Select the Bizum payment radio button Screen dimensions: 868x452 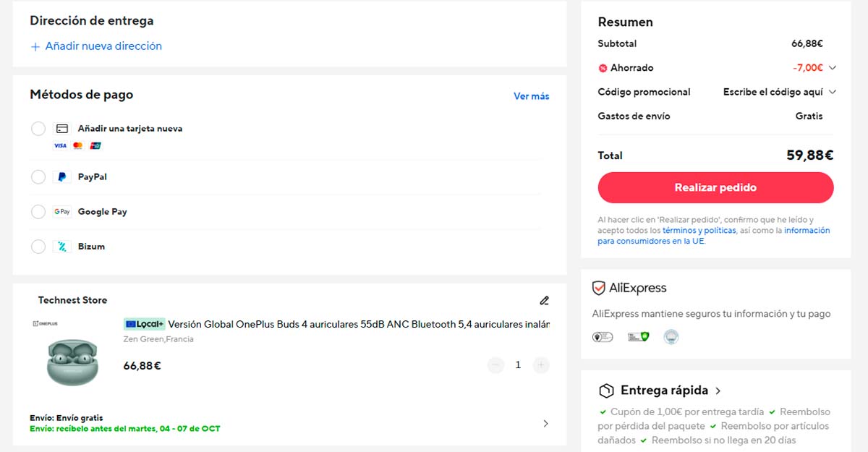point(38,247)
